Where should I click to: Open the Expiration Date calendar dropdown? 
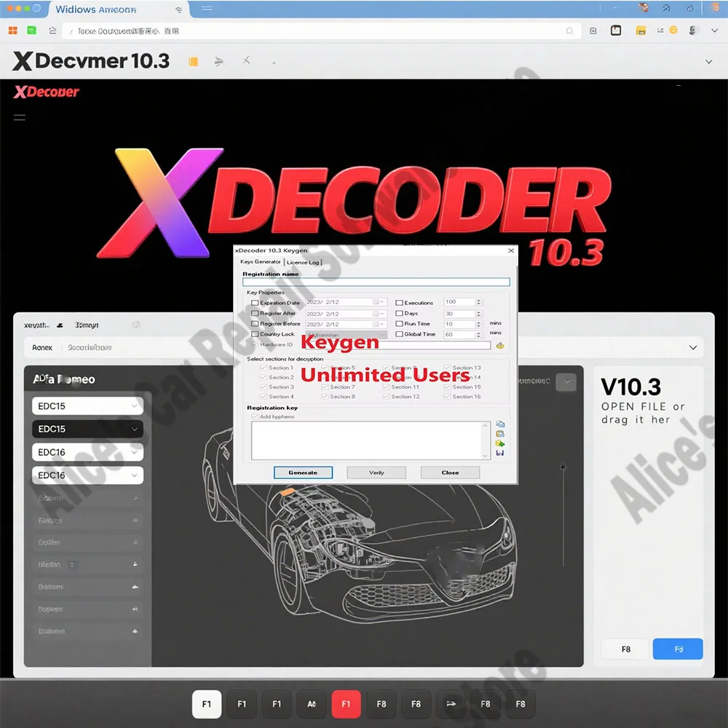click(379, 302)
